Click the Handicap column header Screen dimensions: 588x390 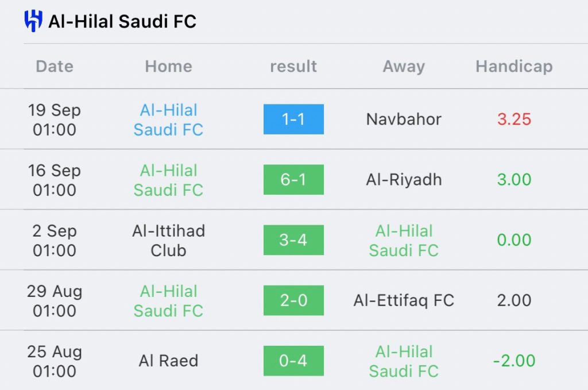[x=514, y=67]
